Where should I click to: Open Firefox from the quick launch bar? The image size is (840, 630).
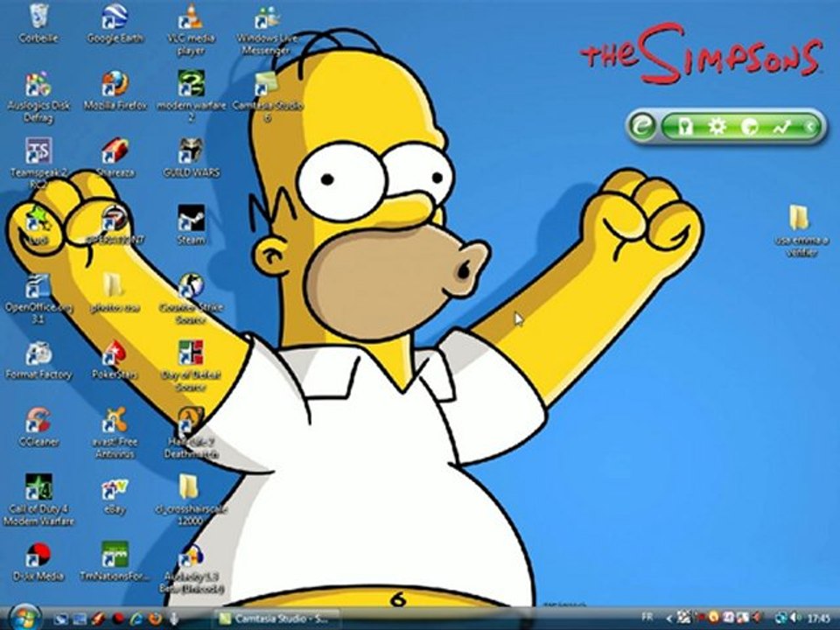point(156,619)
